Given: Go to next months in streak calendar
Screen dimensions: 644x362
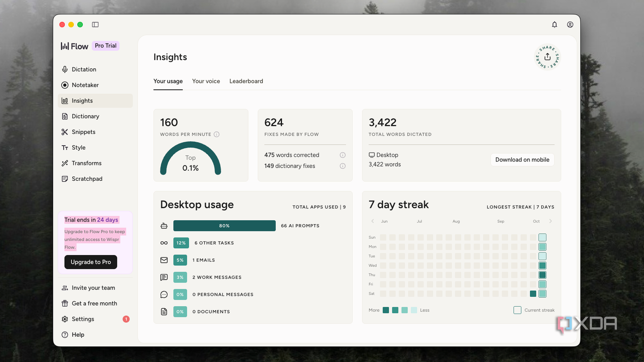Looking at the screenshot, I should click(x=550, y=221).
